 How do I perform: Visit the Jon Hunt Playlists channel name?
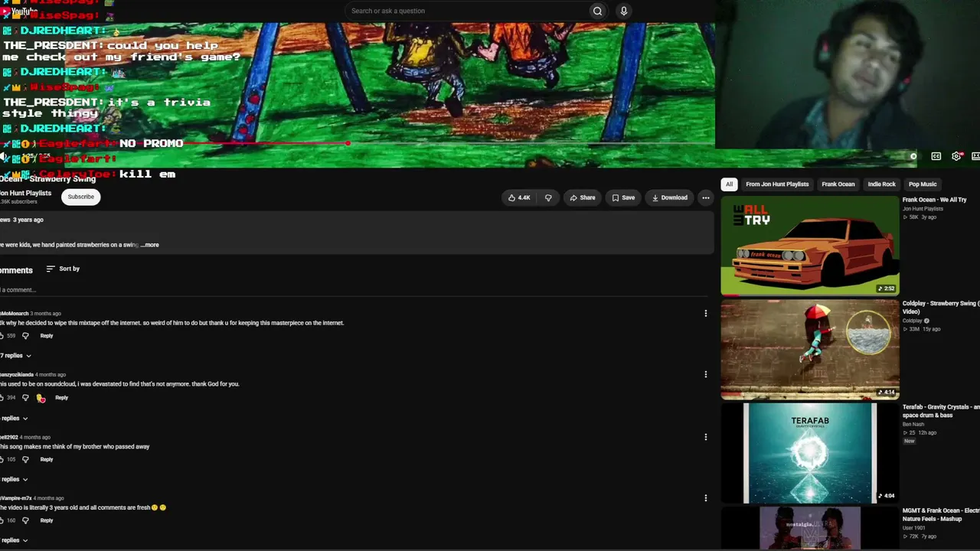pos(25,193)
